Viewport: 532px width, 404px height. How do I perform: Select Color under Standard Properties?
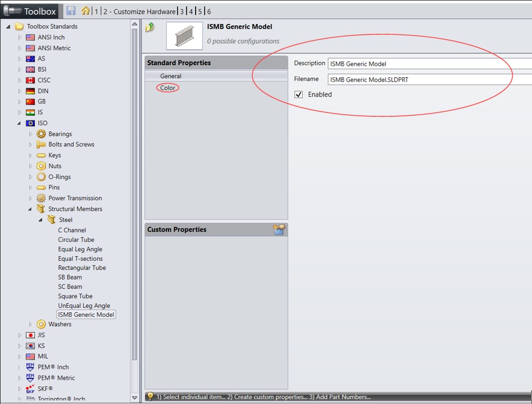pyautogui.click(x=167, y=88)
